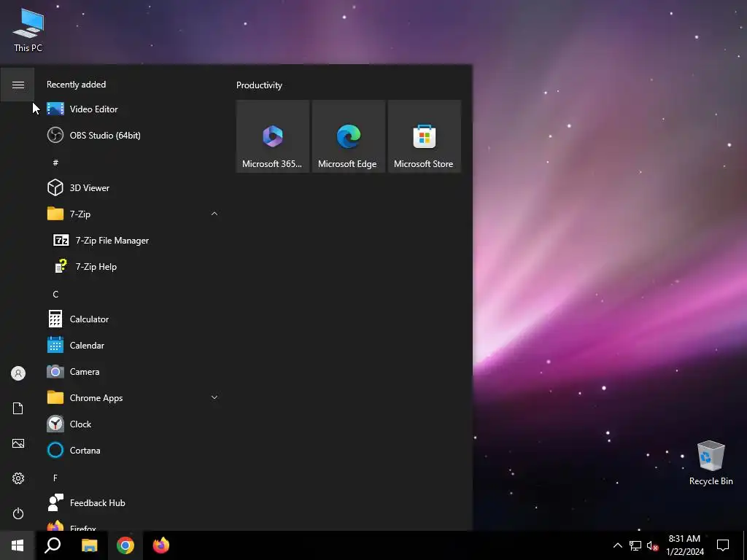Image resolution: width=747 pixels, height=560 pixels.
Task: Open the 7-Zip folder icon
Action: (x=55, y=214)
